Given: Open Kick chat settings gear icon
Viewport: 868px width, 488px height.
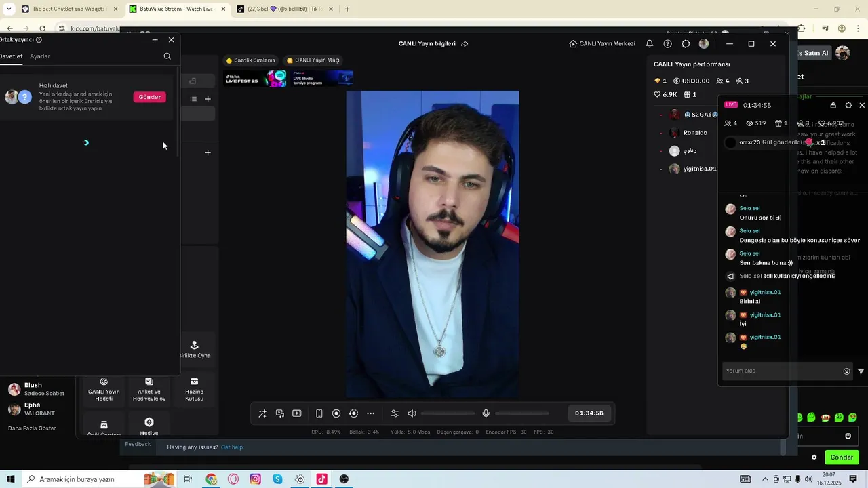Looking at the screenshot, I should [x=814, y=457].
